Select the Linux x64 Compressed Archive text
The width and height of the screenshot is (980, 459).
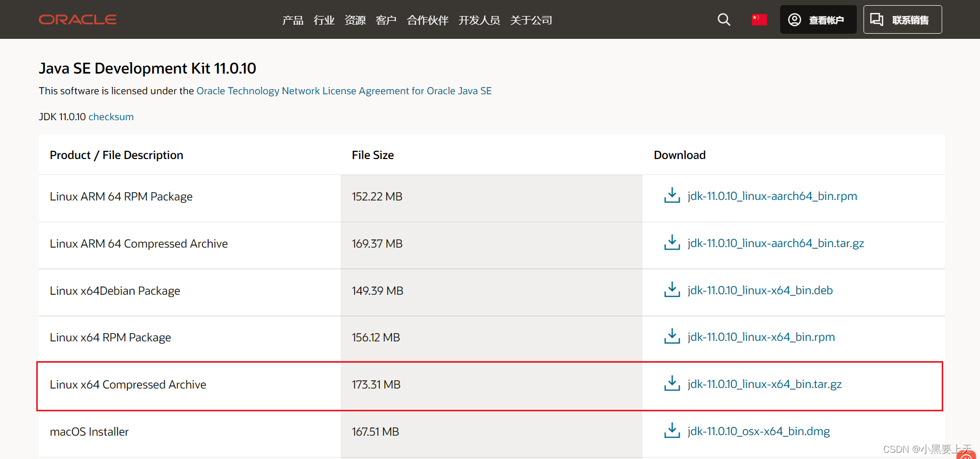point(128,385)
